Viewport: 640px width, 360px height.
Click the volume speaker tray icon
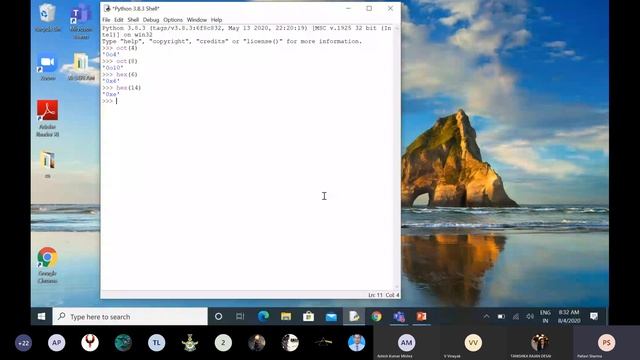click(530, 316)
